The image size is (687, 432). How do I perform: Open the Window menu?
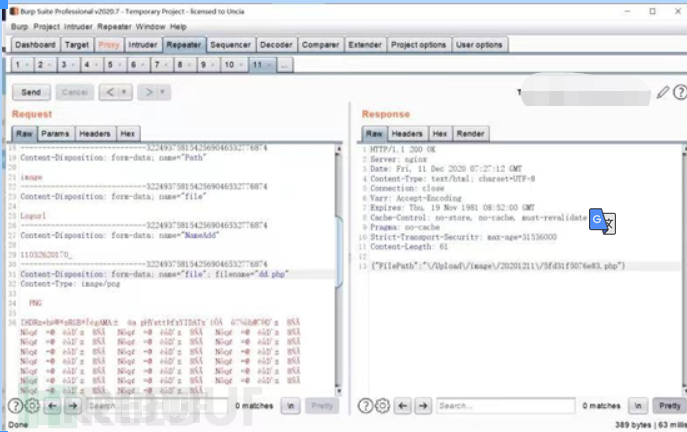150,27
